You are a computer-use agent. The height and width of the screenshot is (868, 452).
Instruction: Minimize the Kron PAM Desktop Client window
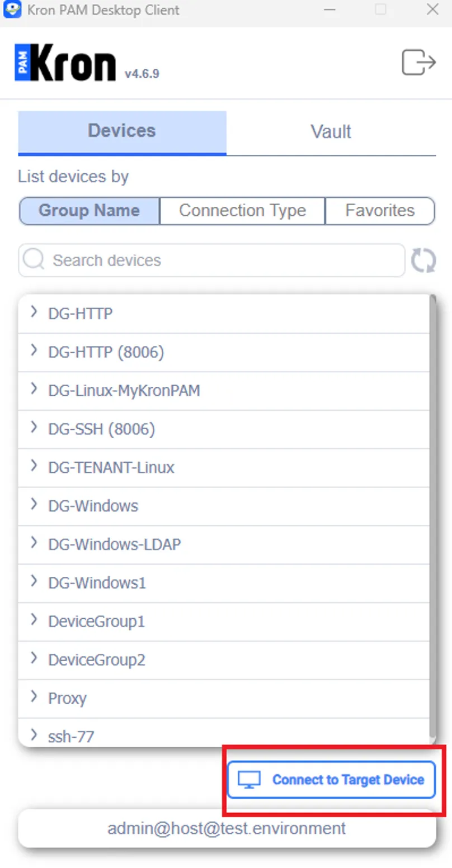coord(331,10)
